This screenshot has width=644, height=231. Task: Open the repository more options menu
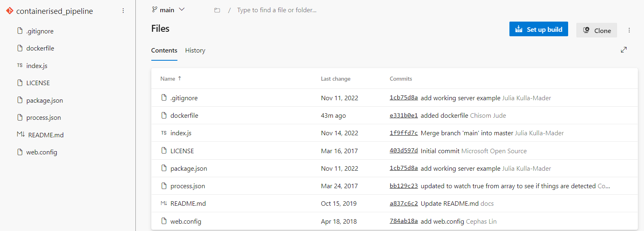point(123,11)
